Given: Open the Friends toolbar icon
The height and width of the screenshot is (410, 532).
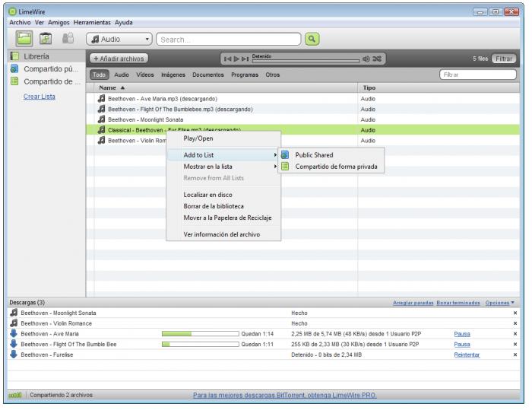Looking at the screenshot, I should (x=68, y=38).
